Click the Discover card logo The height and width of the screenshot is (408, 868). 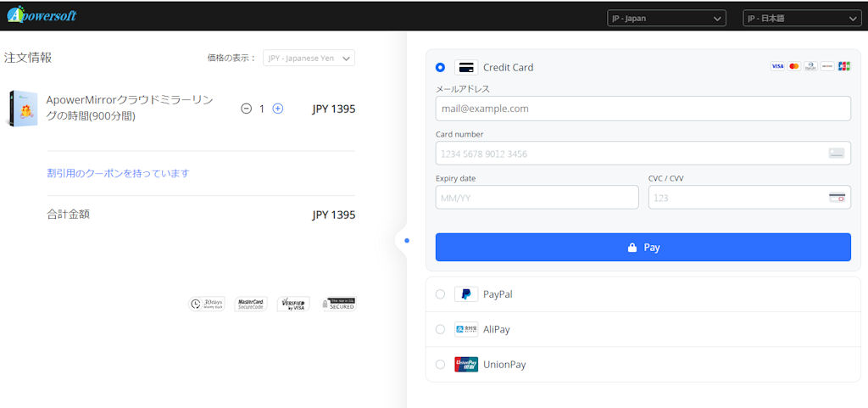point(827,66)
